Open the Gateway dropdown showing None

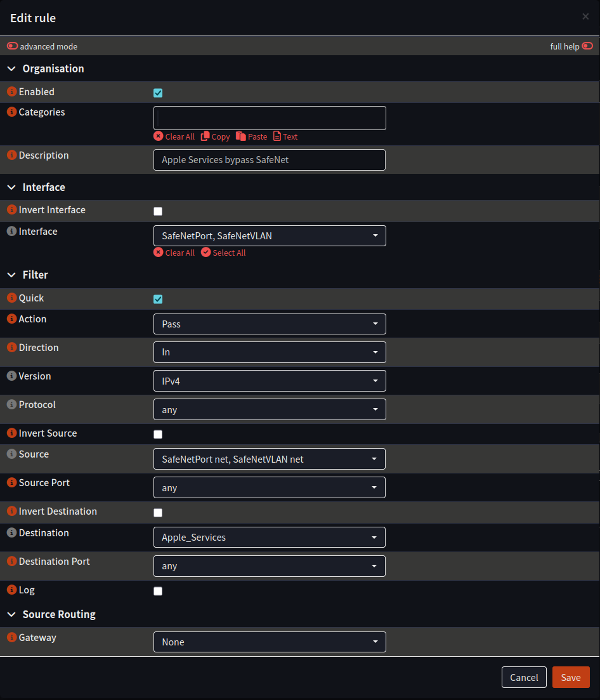tap(270, 642)
